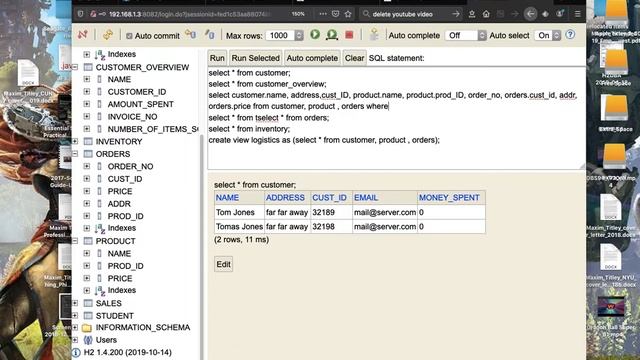Click the blue Help question-mark icon

coord(570,35)
